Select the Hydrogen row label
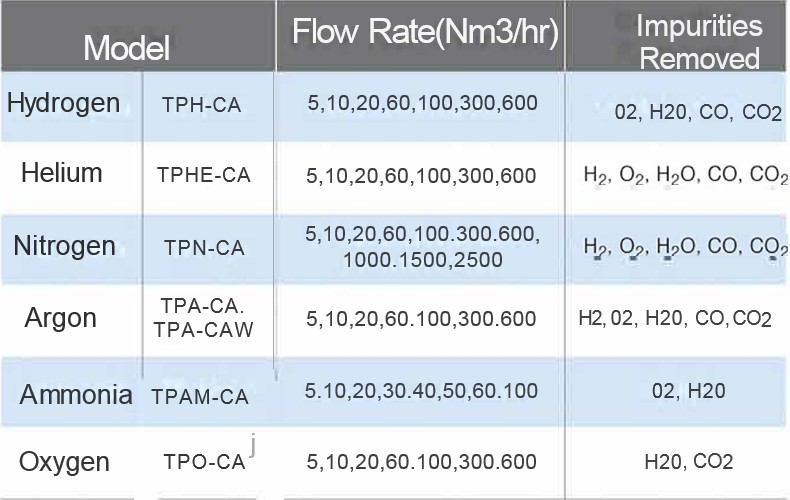The width and height of the screenshot is (790, 500). point(63,103)
